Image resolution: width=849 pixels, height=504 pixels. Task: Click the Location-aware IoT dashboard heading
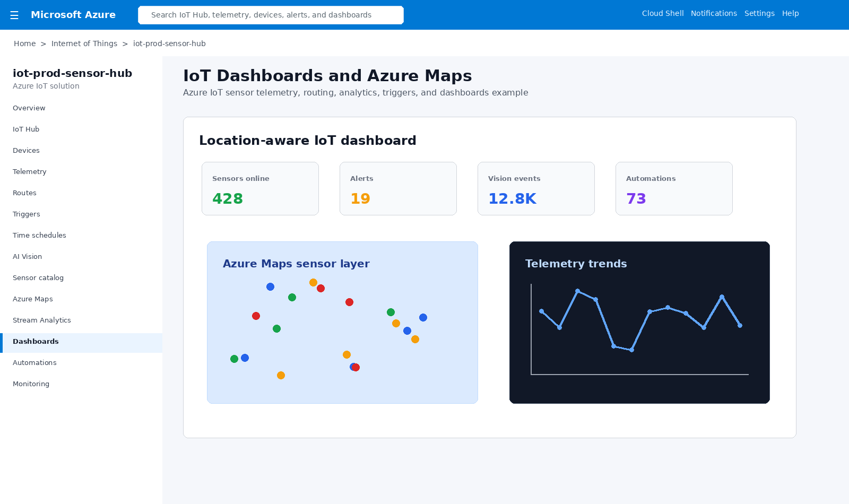point(308,141)
